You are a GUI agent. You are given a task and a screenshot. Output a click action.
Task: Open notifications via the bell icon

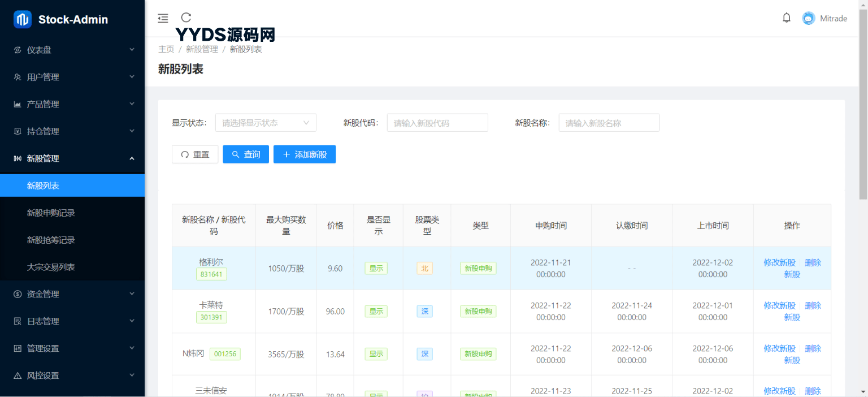point(786,18)
